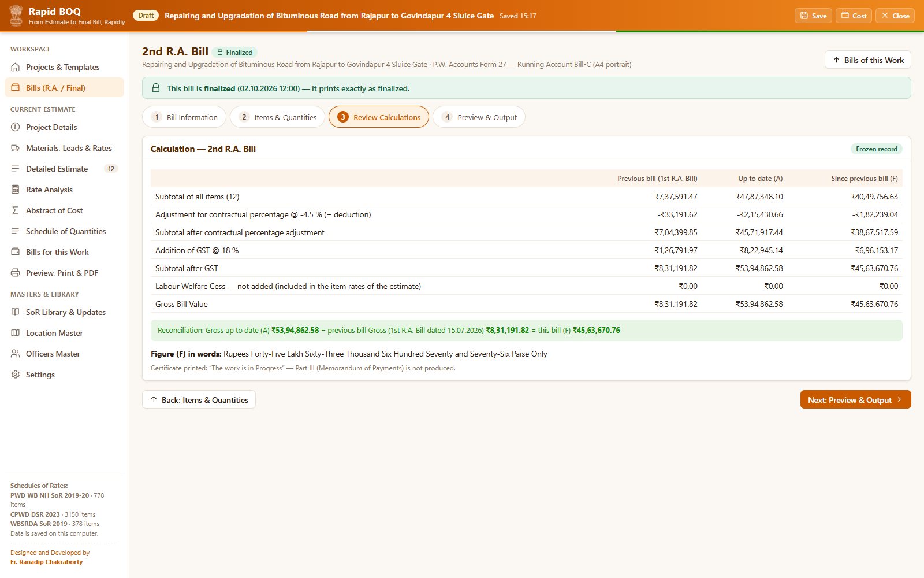The width and height of the screenshot is (924, 578).
Task: Click the Preview, Print & PDF printer icon
Action: point(16,273)
